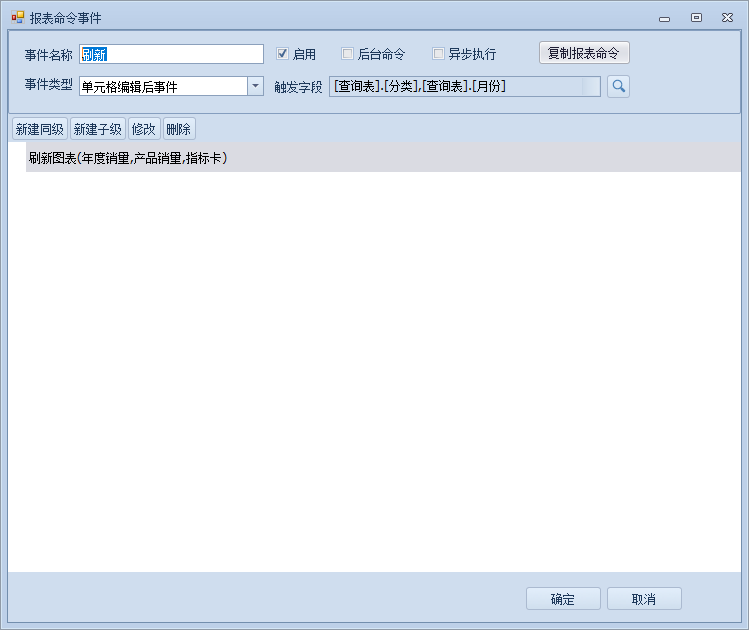Check the 异步执行 option

[x=438, y=54]
